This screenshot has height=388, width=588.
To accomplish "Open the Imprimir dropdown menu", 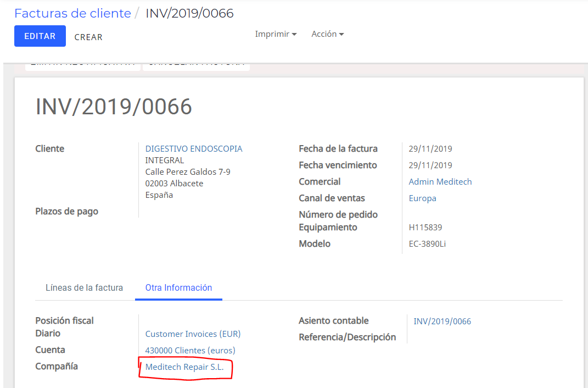I will (x=276, y=34).
